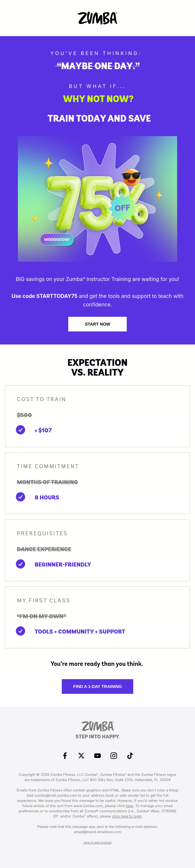Click the 'here' unsubscribe link
This screenshot has height=868, width=195.
pos(130,806)
